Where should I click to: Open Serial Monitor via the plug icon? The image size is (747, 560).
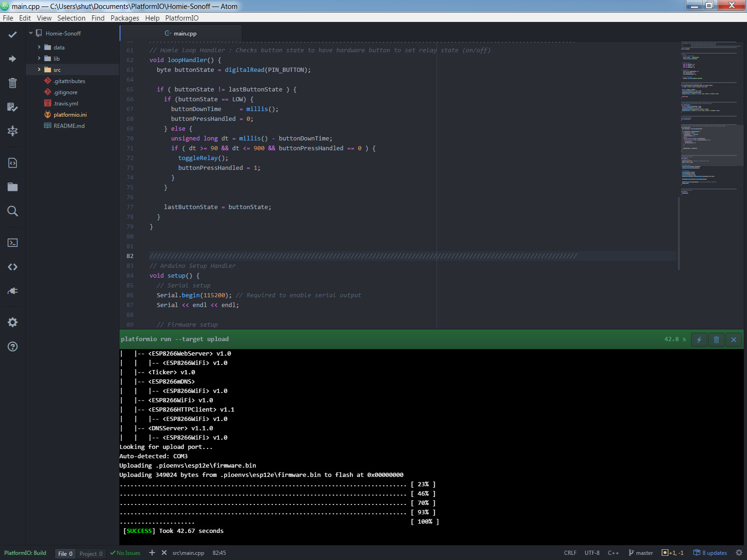(13, 291)
